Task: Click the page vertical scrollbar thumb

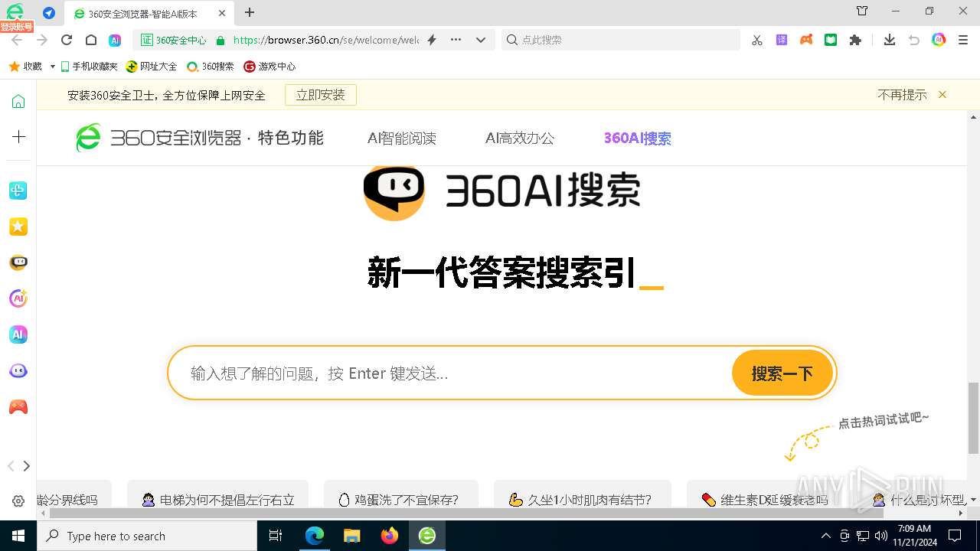Action: [973, 418]
